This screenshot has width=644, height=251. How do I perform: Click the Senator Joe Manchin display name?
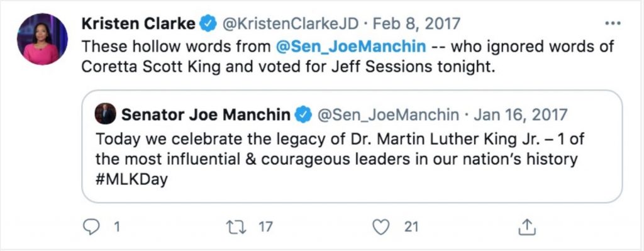tap(206, 114)
